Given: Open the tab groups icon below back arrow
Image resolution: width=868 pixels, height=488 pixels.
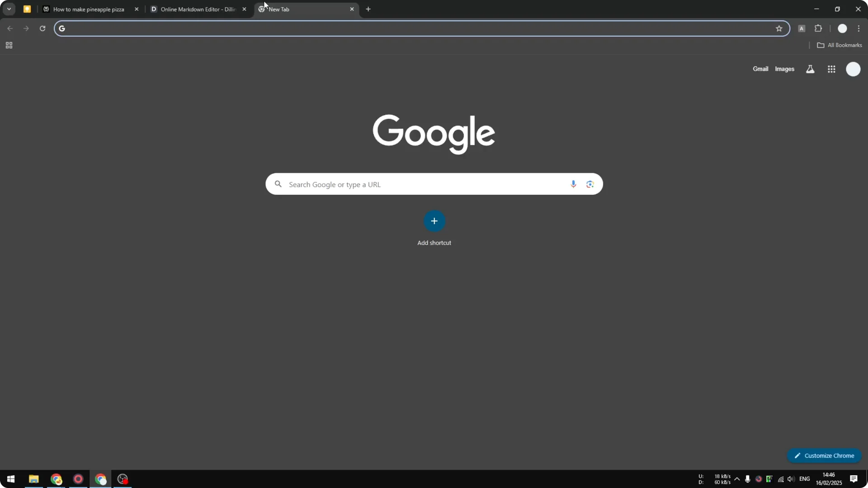Looking at the screenshot, I should tap(9, 45).
